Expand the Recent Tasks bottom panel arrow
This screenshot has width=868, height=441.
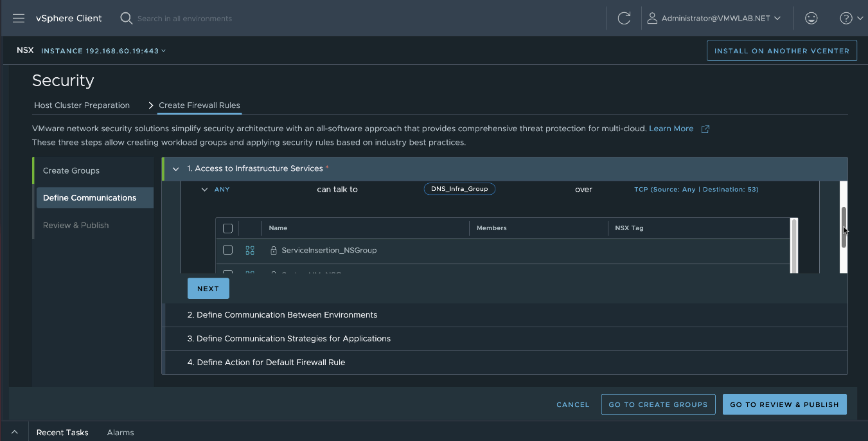click(x=15, y=432)
